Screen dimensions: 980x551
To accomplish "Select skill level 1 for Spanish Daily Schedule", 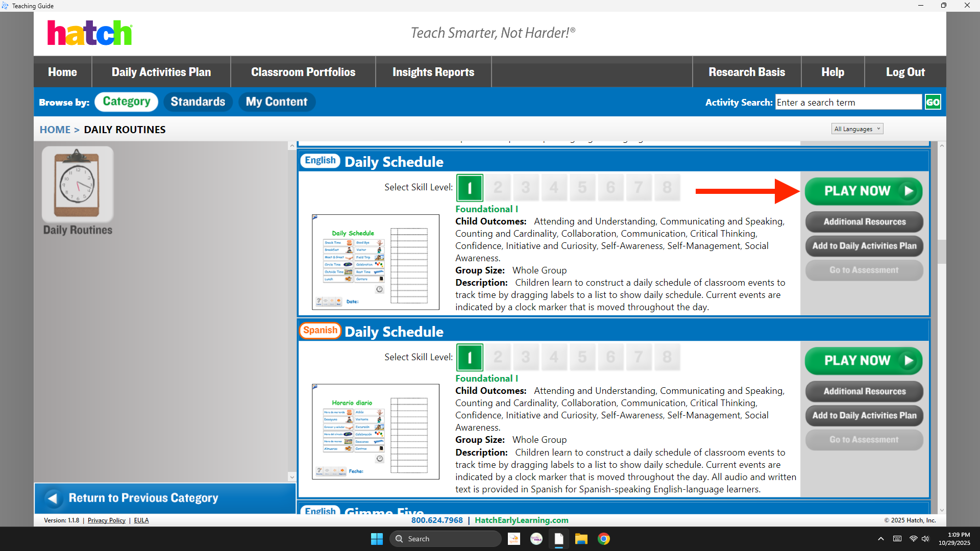I will pos(470,358).
